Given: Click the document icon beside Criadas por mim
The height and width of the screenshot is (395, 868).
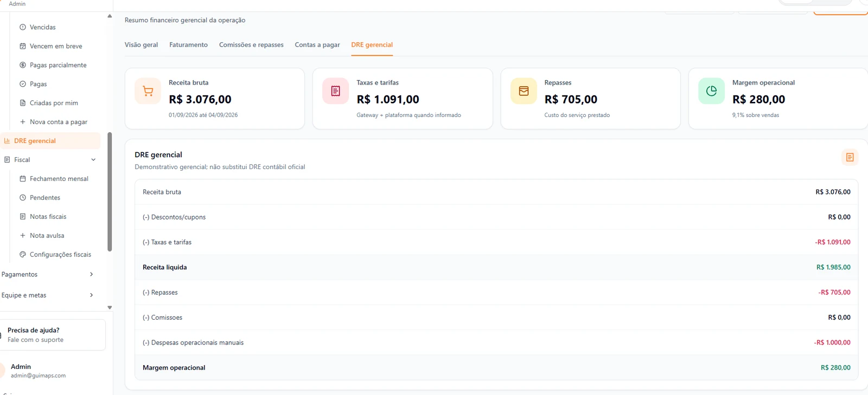Looking at the screenshot, I should pos(23,103).
